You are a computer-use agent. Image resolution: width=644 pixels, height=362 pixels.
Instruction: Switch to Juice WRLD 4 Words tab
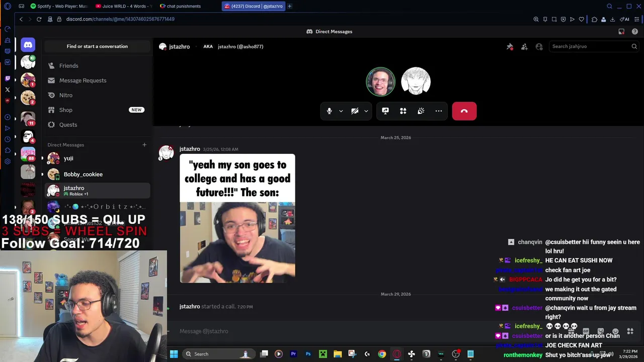pos(123,6)
